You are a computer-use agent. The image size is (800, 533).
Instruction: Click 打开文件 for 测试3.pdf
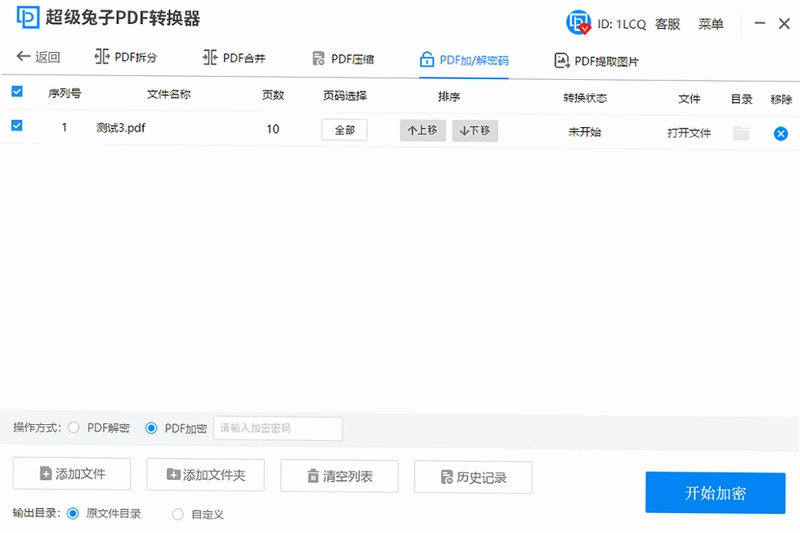[x=689, y=133]
